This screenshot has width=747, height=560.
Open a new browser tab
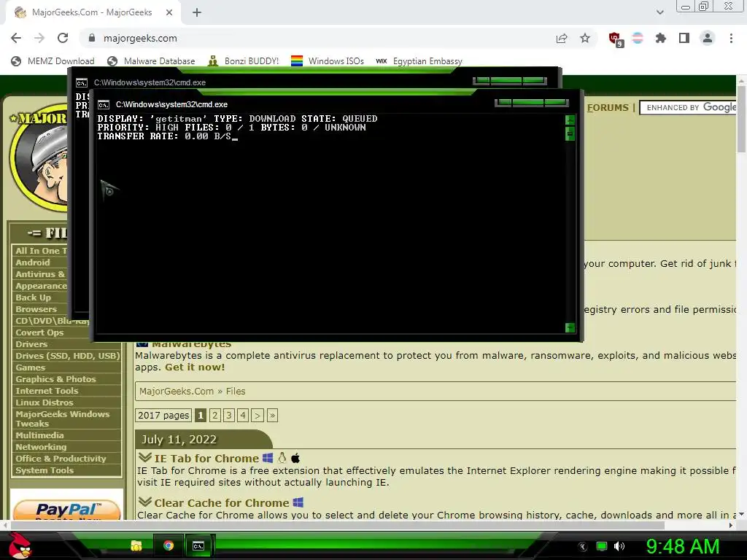point(197,13)
